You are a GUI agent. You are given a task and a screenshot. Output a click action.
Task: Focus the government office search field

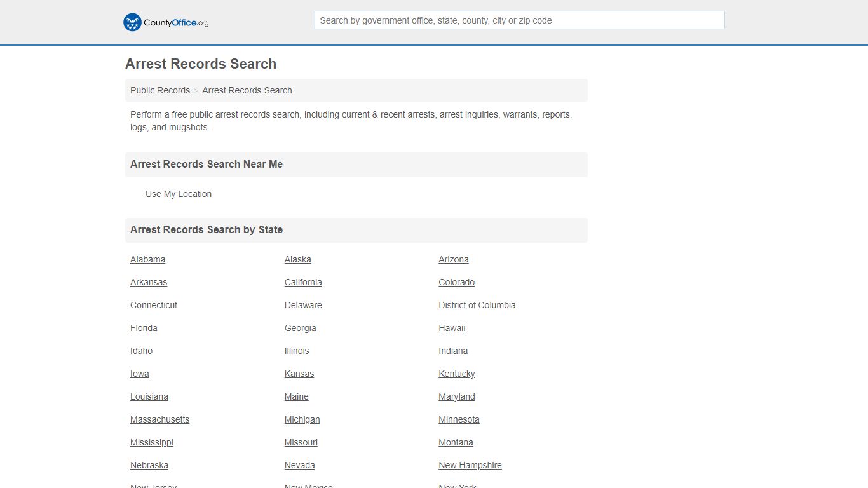519,20
